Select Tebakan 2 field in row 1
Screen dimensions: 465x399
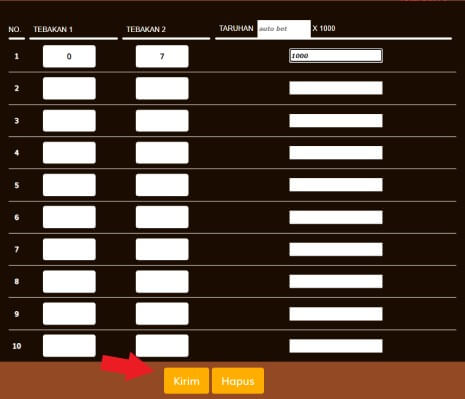pyautogui.click(x=162, y=56)
